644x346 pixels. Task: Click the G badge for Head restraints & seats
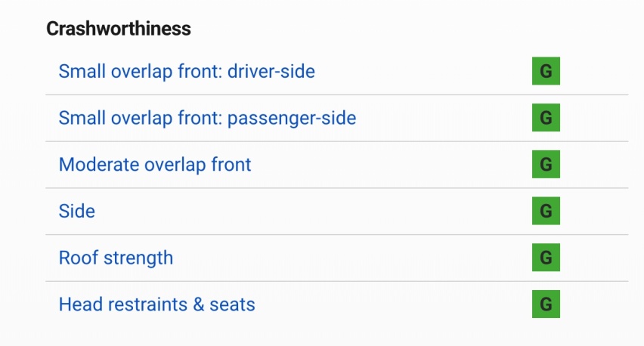click(546, 304)
